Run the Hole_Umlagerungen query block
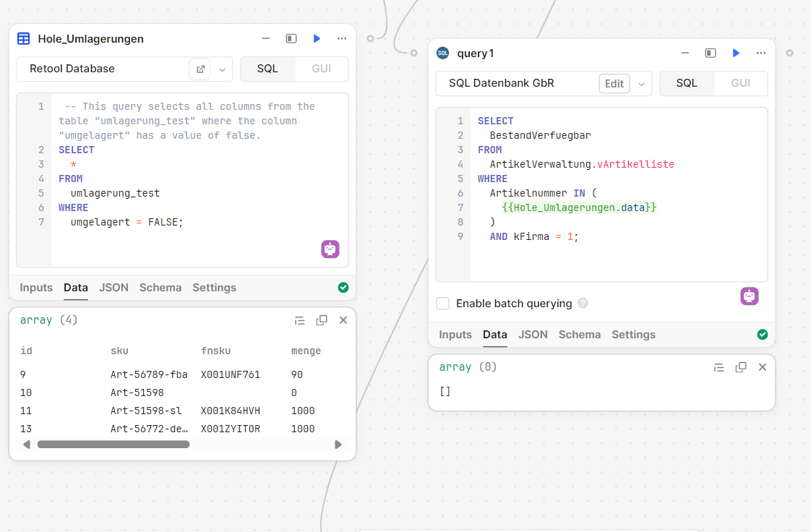The height and width of the screenshot is (532, 811). click(x=317, y=38)
